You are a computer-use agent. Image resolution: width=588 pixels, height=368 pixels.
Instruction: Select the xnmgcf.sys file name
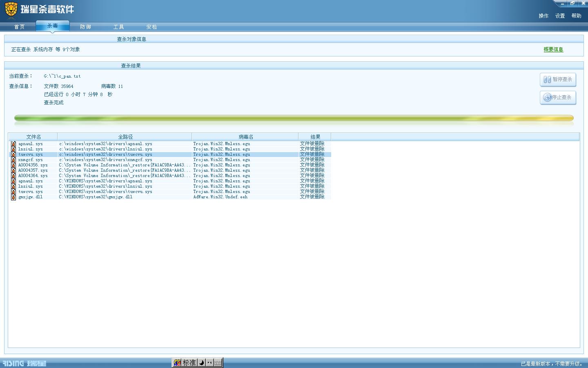tap(31, 160)
